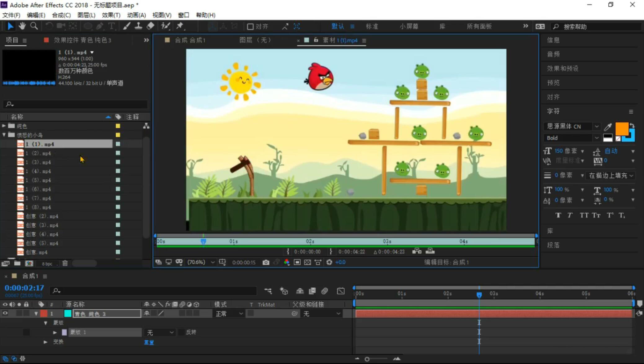Toggle Small Caps in Character panel
The width and height of the screenshot is (644, 364).
tap(596, 215)
